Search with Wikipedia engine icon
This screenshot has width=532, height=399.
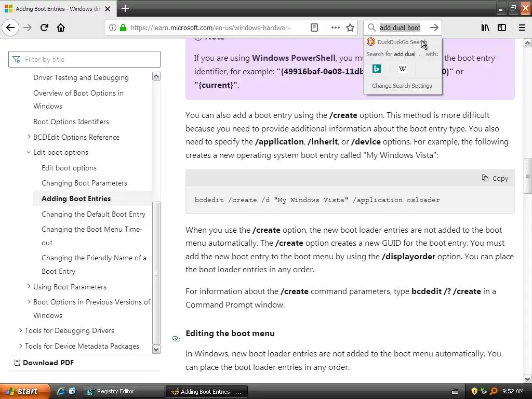click(403, 69)
